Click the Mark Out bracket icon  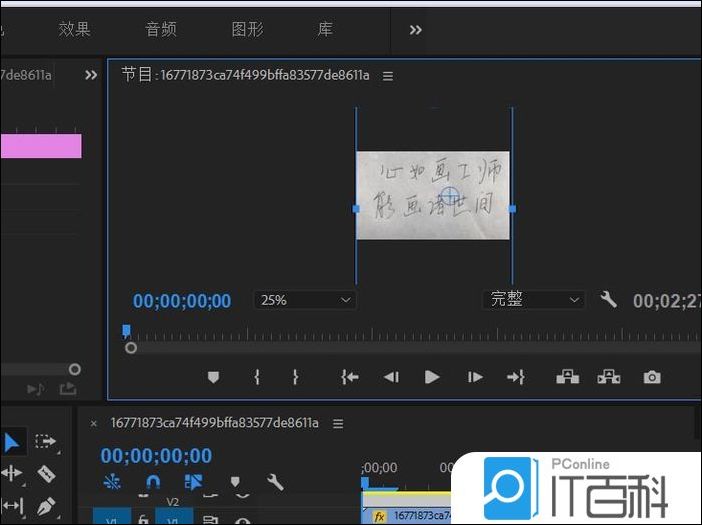point(295,377)
